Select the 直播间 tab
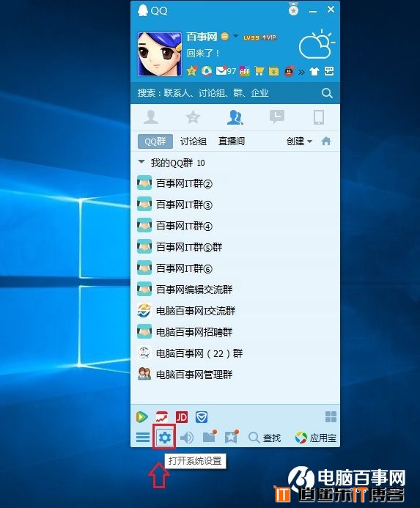This screenshot has width=420, height=508. click(232, 141)
